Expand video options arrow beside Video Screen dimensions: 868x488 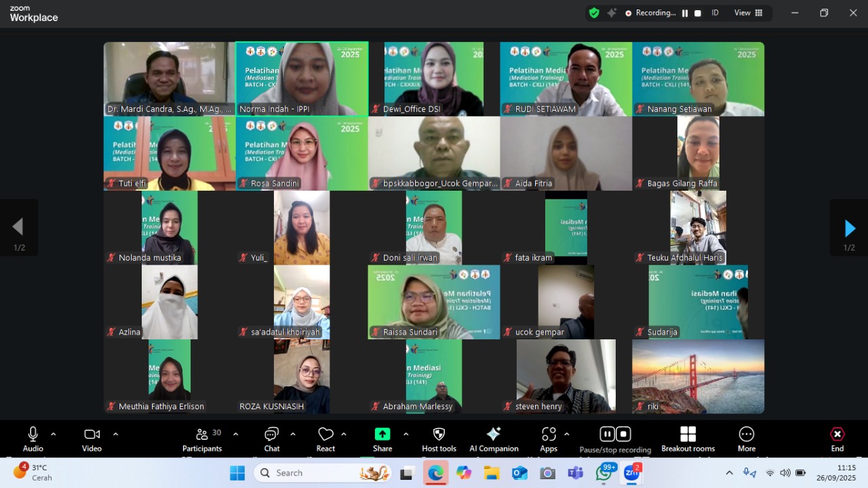115,434
